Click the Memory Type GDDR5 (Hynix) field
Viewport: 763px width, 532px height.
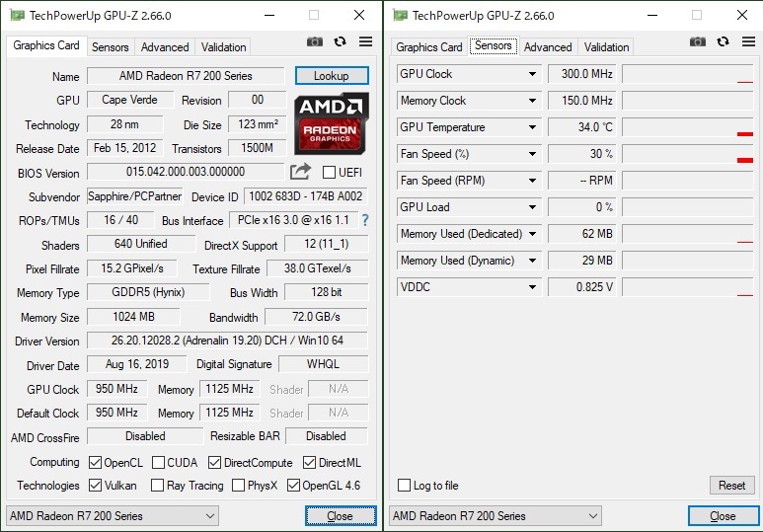148,292
